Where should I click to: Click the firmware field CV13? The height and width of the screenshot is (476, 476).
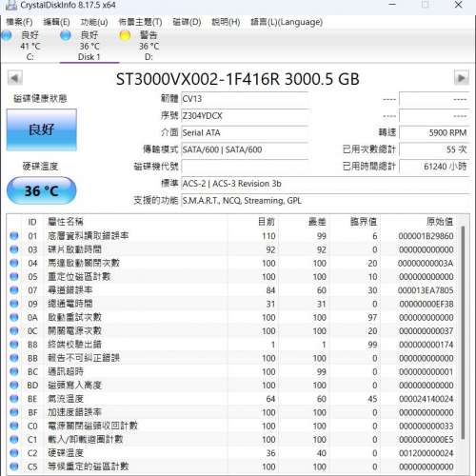click(x=245, y=99)
